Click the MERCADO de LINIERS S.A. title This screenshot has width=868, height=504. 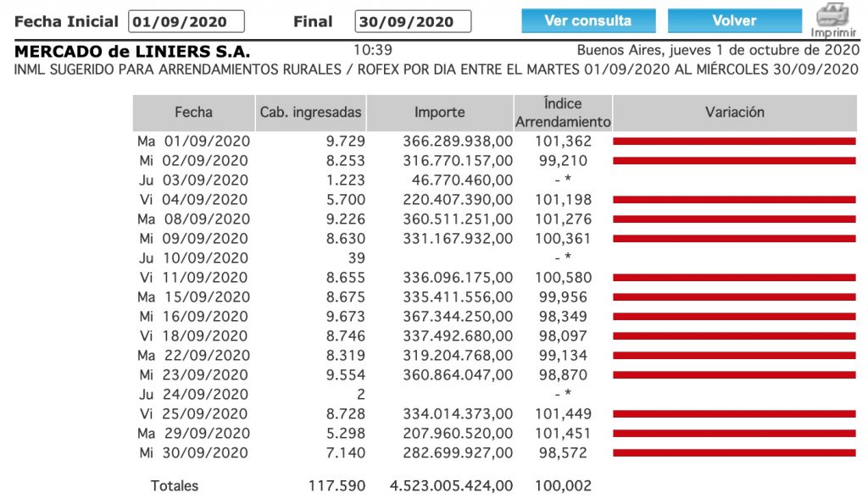132,53
